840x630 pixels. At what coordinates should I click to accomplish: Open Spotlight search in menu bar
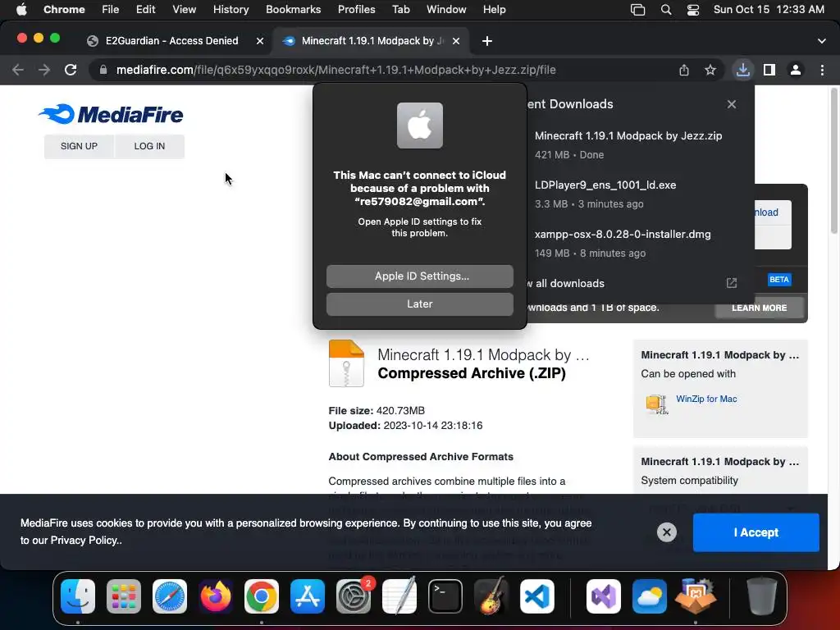(x=666, y=10)
